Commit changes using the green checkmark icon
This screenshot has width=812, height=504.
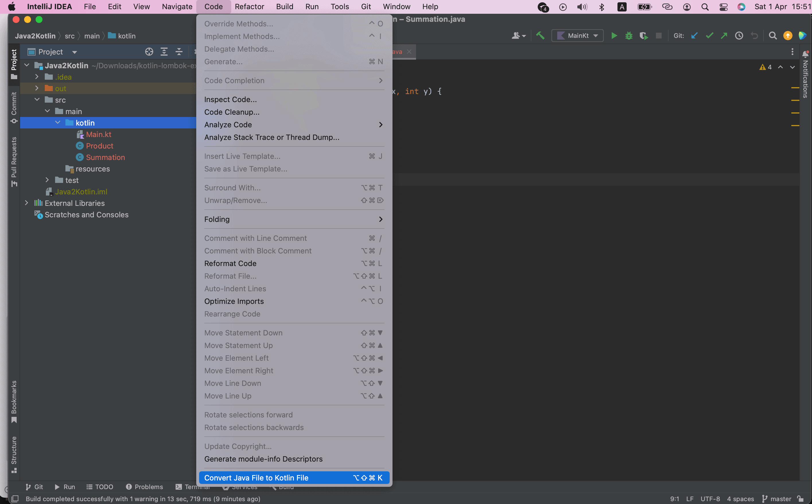point(709,35)
